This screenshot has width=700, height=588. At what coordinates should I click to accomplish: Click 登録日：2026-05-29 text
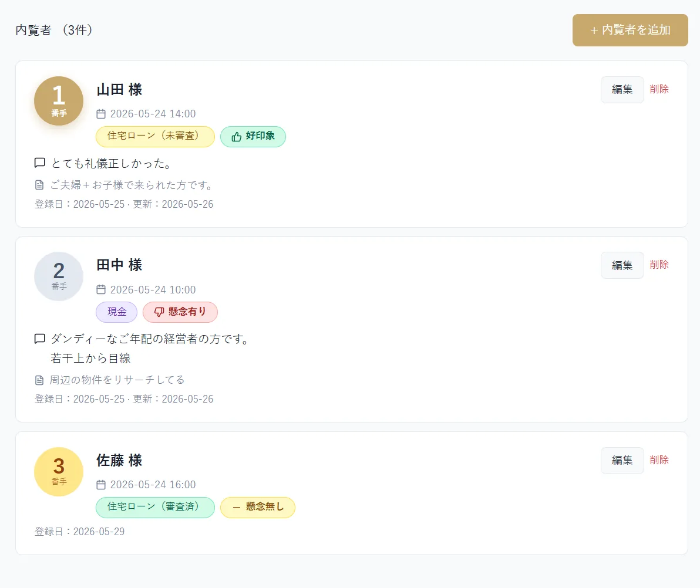[x=79, y=531]
